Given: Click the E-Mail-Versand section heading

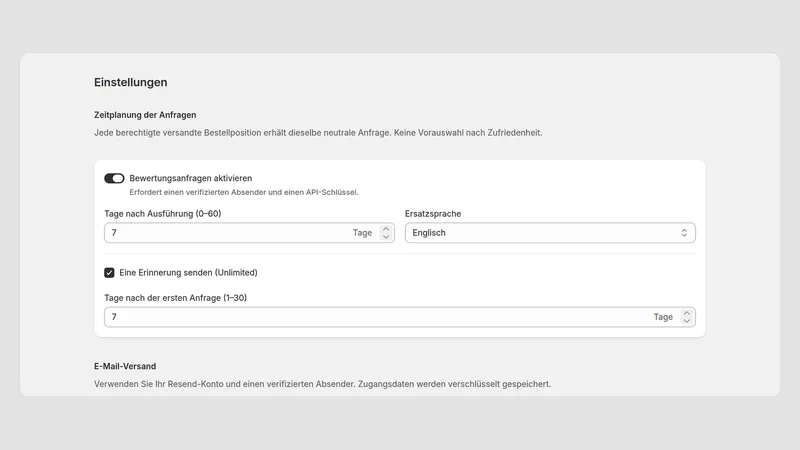Looking at the screenshot, I should (125, 366).
